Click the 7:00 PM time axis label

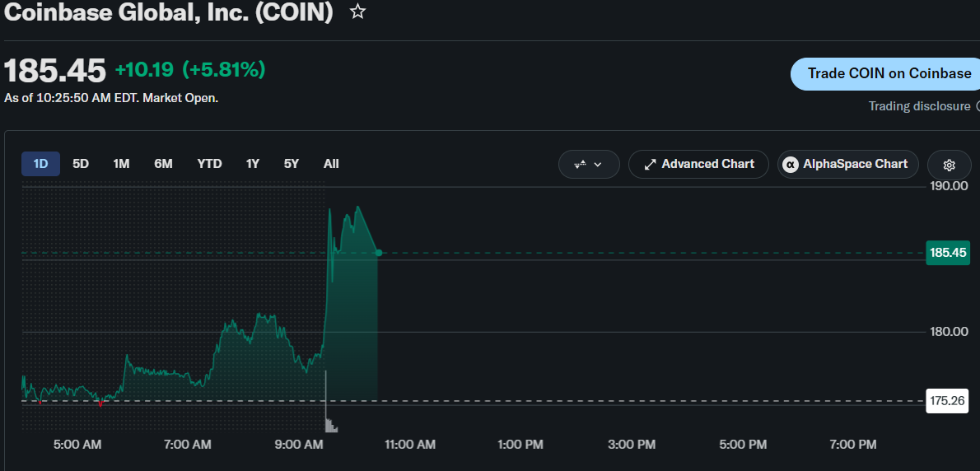point(852,445)
